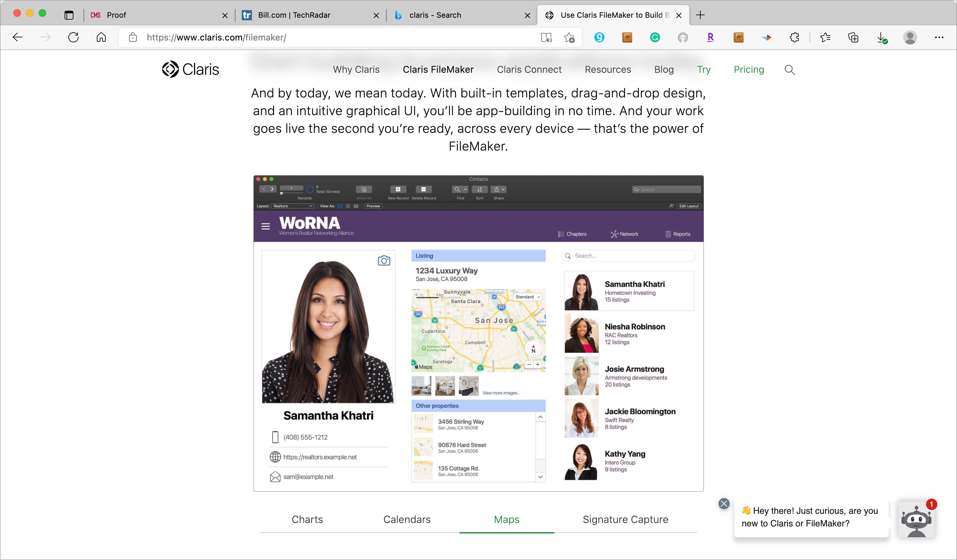This screenshot has height=560, width=957.
Task: Click the Edit Layout button in the demo
Action: pos(689,206)
